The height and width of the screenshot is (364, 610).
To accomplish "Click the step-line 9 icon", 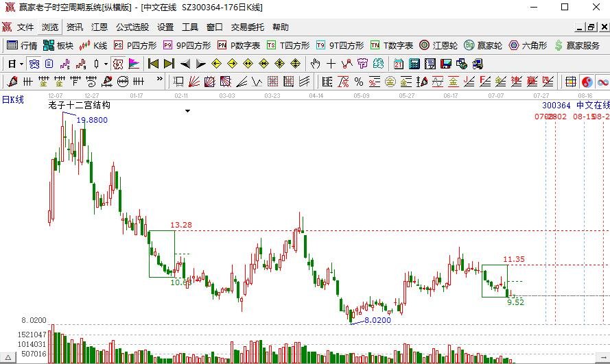I will [x=81, y=64].
